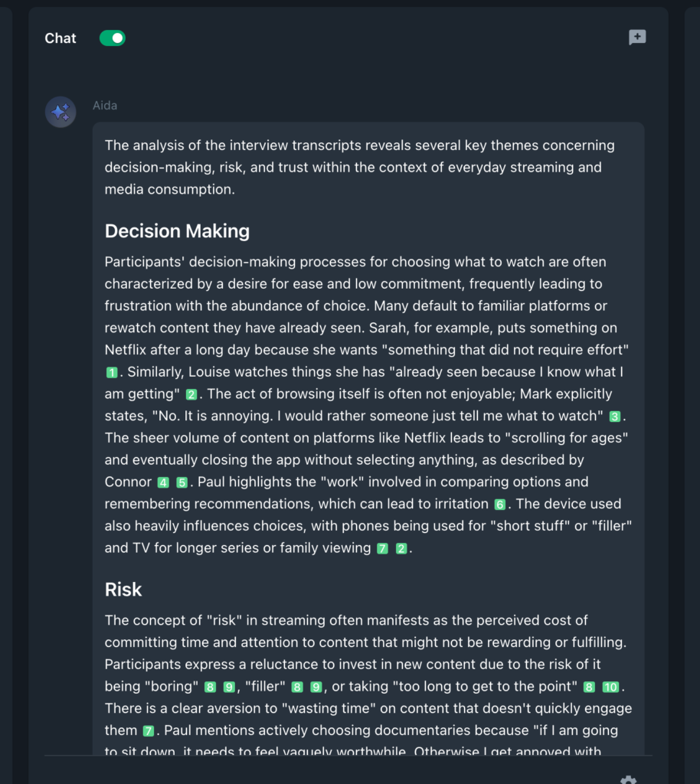Start a new chat with plus-bubble icon

point(636,38)
